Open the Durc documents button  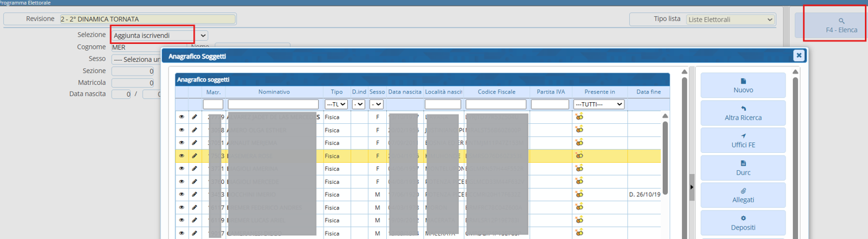[743, 168]
